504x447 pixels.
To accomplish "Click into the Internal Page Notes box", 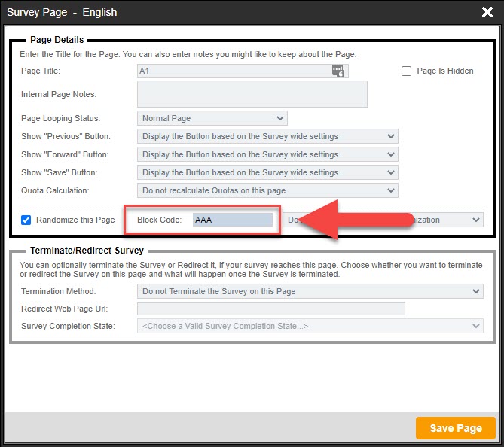I will [x=252, y=94].
